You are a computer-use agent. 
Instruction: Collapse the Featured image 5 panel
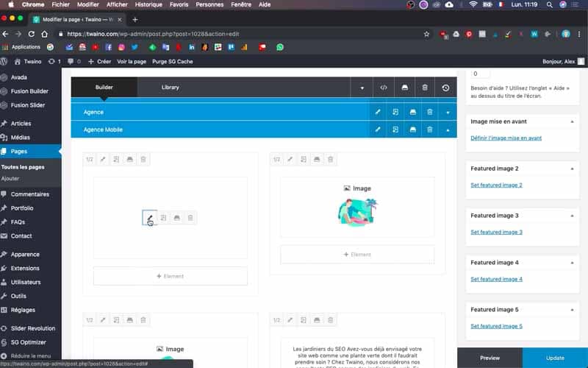click(572, 310)
